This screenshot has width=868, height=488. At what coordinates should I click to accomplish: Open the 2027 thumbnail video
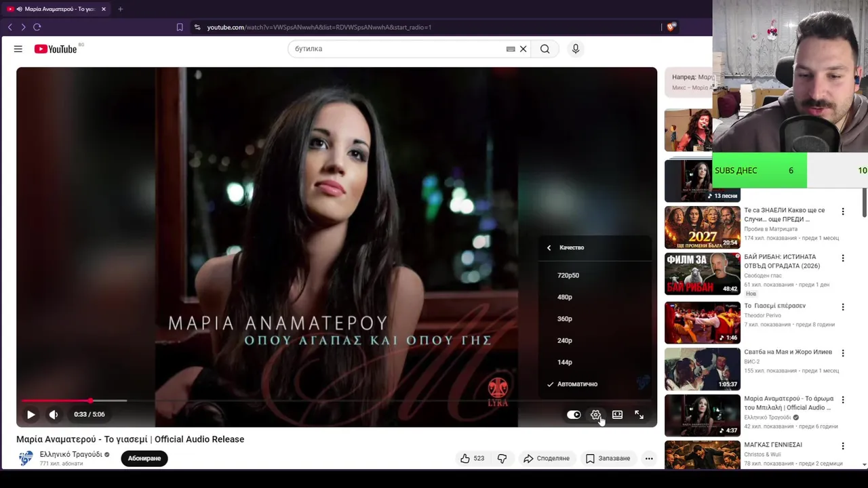pos(703,227)
